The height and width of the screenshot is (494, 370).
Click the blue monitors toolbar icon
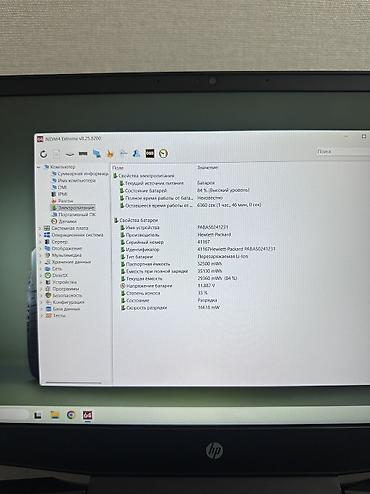[97, 154]
